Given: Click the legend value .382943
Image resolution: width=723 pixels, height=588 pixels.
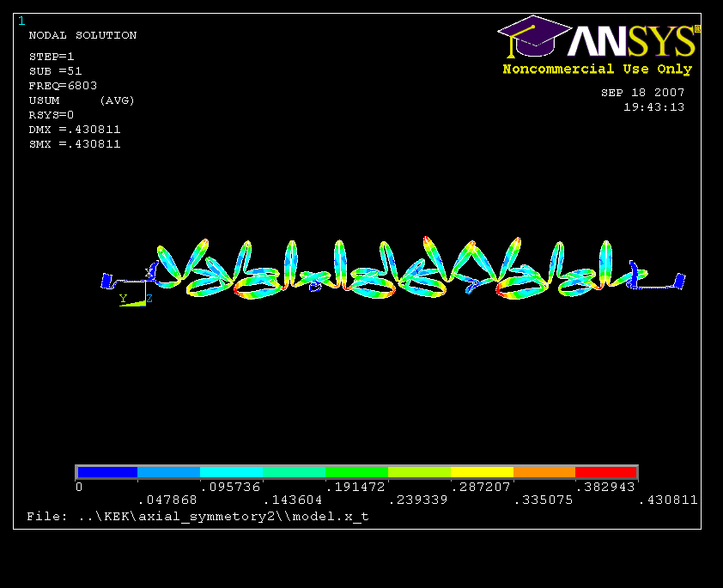Looking at the screenshot, I should click(x=606, y=487).
